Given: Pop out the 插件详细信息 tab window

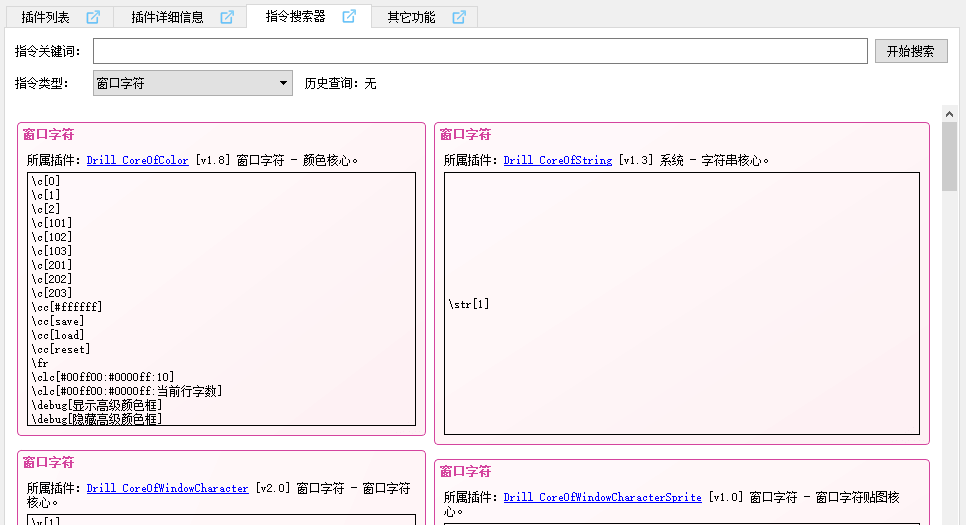Looking at the screenshot, I should (x=227, y=17).
